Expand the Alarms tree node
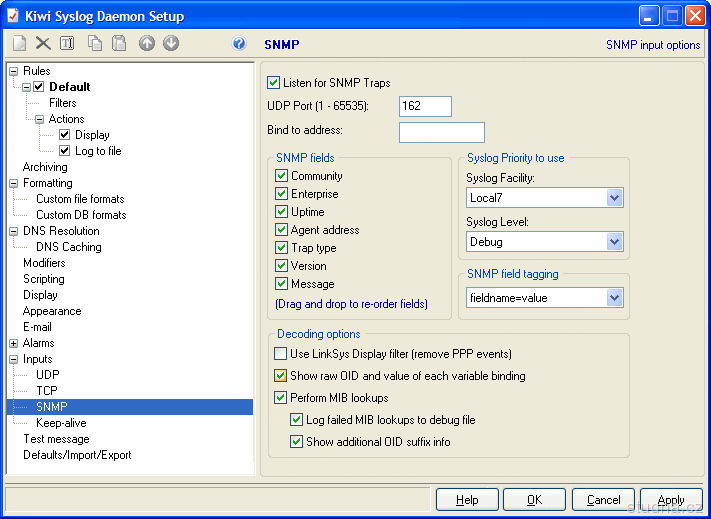Screen dimensions: 711x519 13,343
